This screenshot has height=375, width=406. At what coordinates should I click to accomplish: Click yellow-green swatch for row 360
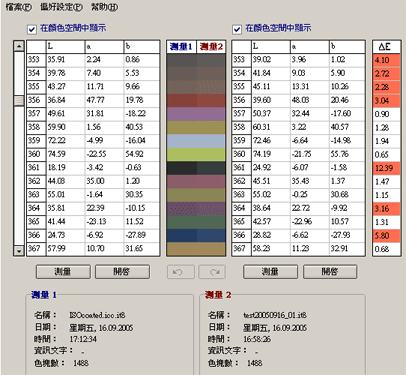point(196,155)
